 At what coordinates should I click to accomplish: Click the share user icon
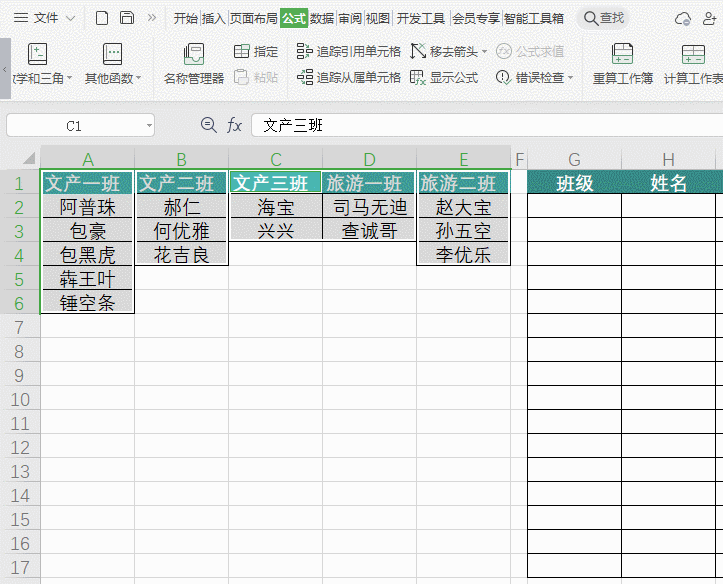tap(710, 18)
